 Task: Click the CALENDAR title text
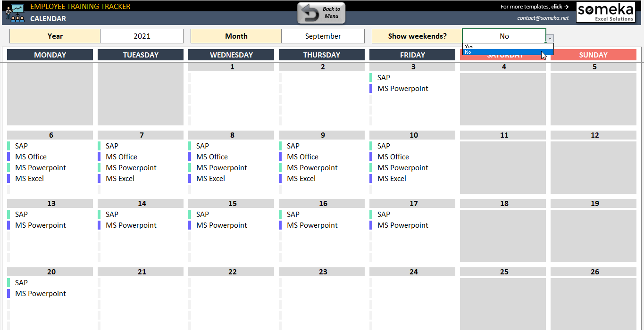coord(48,19)
